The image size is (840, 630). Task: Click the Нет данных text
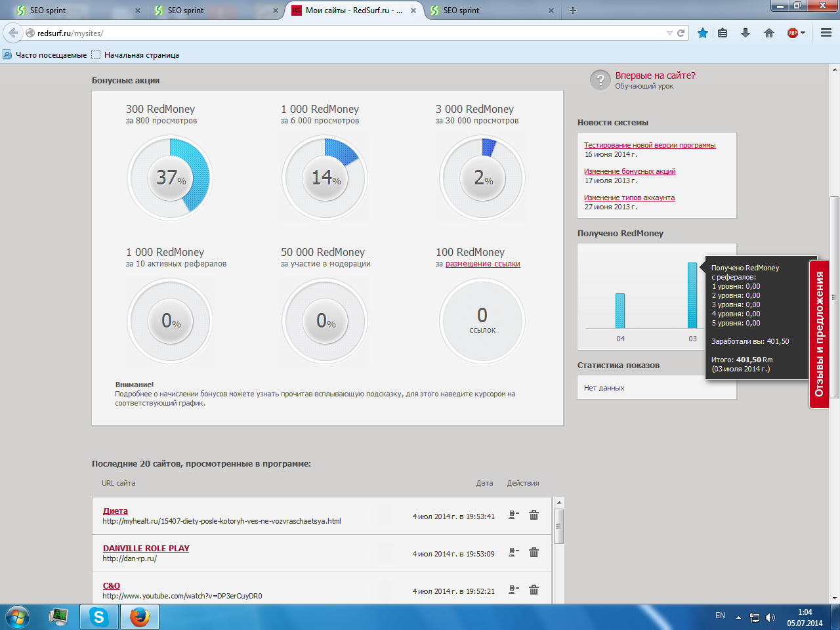604,388
